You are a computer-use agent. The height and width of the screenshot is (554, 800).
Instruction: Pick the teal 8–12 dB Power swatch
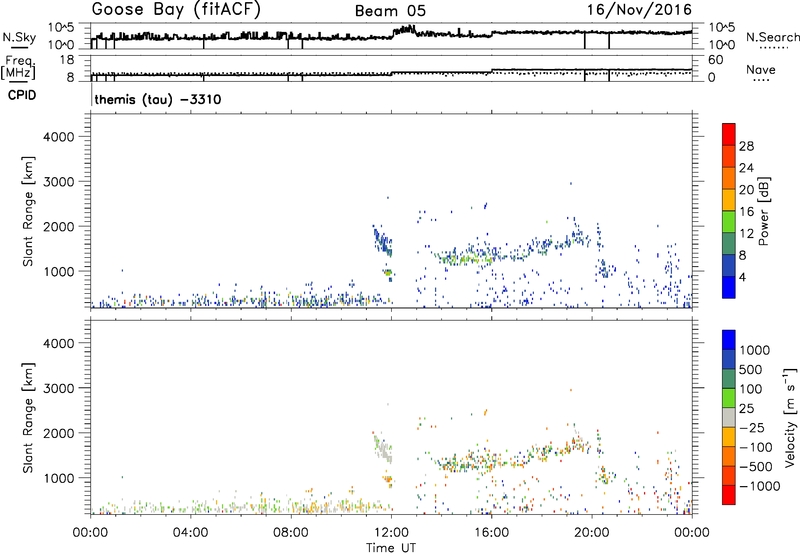729,244
